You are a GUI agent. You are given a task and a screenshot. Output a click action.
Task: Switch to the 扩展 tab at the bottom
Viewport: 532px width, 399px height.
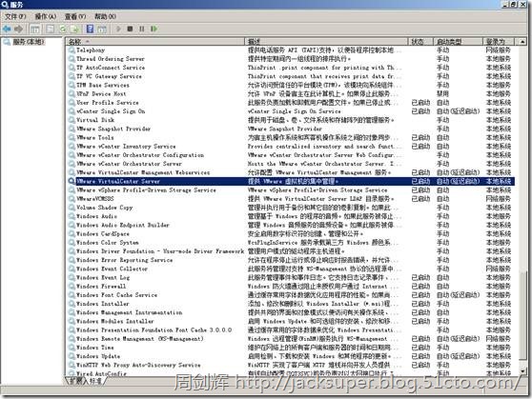click(x=75, y=381)
